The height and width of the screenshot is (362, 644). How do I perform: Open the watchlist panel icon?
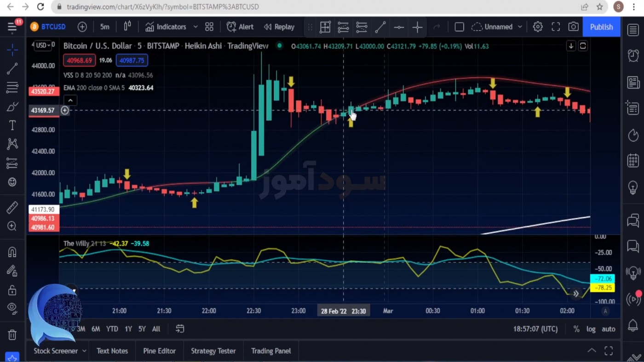point(633,29)
